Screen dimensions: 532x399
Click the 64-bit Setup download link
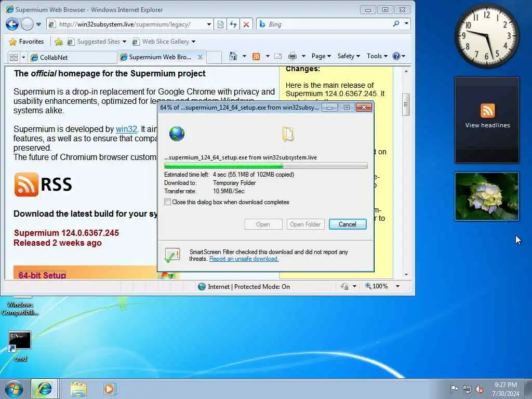point(42,275)
